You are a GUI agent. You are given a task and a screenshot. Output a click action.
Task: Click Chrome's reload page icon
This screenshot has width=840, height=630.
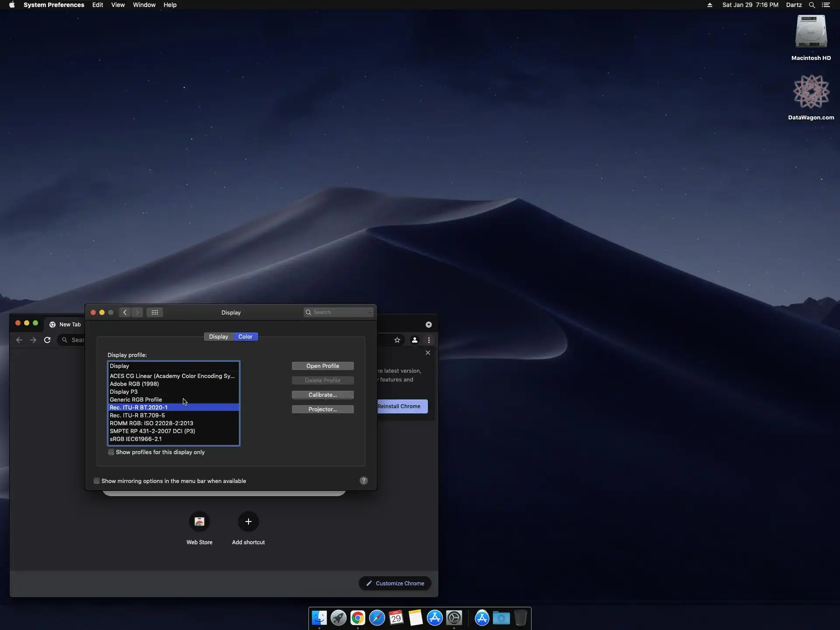[x=47, y=340]
